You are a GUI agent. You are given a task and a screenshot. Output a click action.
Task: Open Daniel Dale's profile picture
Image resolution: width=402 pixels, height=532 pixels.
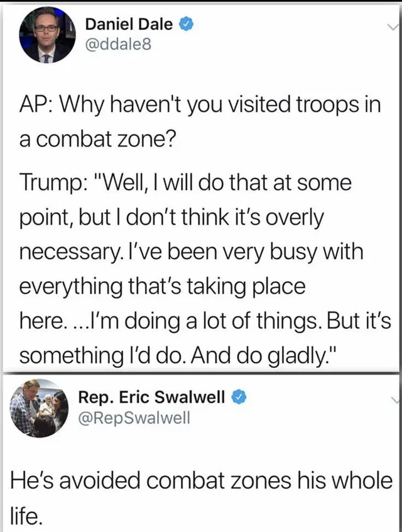tap(48, 35)
